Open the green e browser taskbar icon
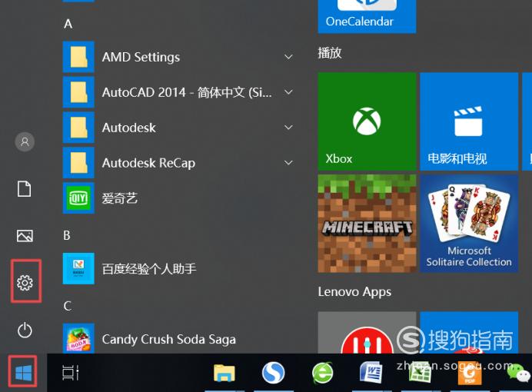 click(322, 373)
